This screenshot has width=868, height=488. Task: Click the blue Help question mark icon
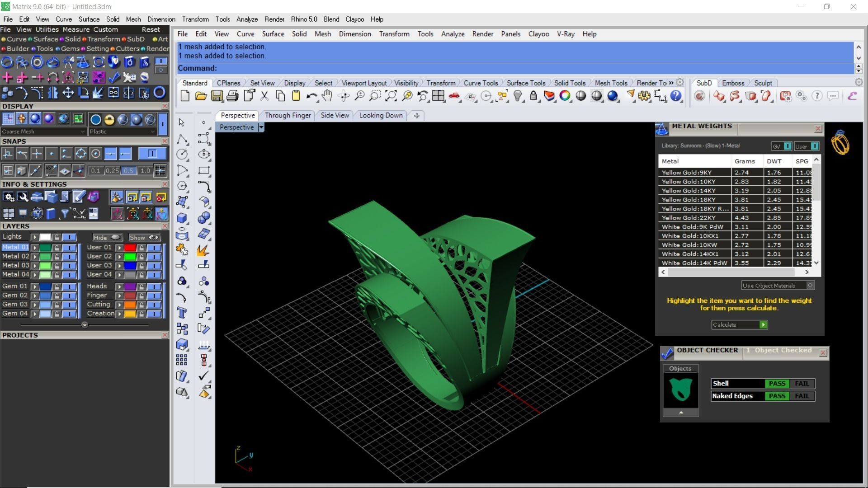click(x=676, y=96)
